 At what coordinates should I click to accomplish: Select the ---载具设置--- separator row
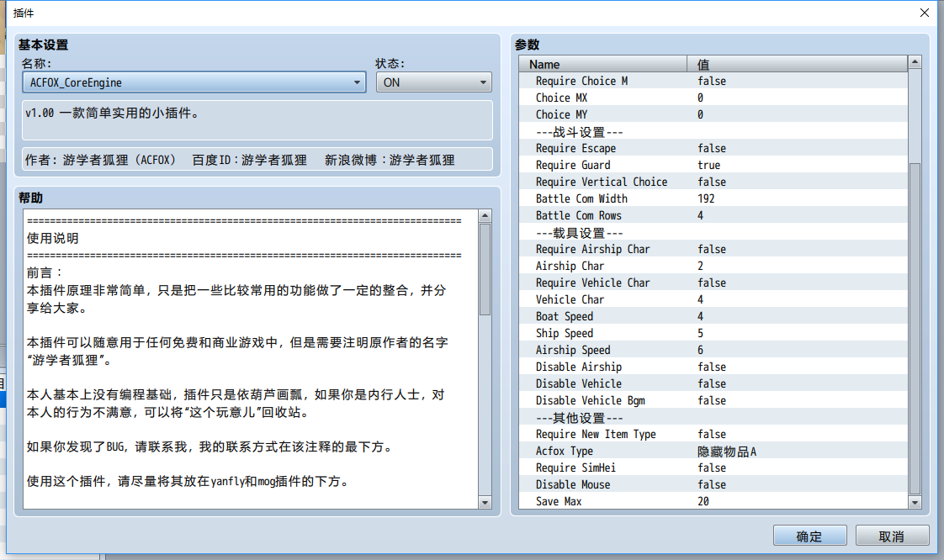713,232
